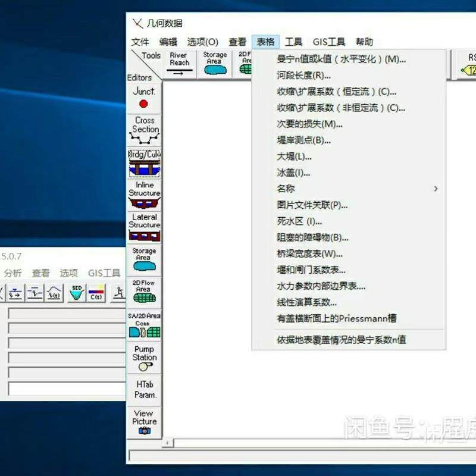Open the Junct. junction editor
Image resolution: width=476 pixels, height=476 pixels.
(x=144, y=98)
